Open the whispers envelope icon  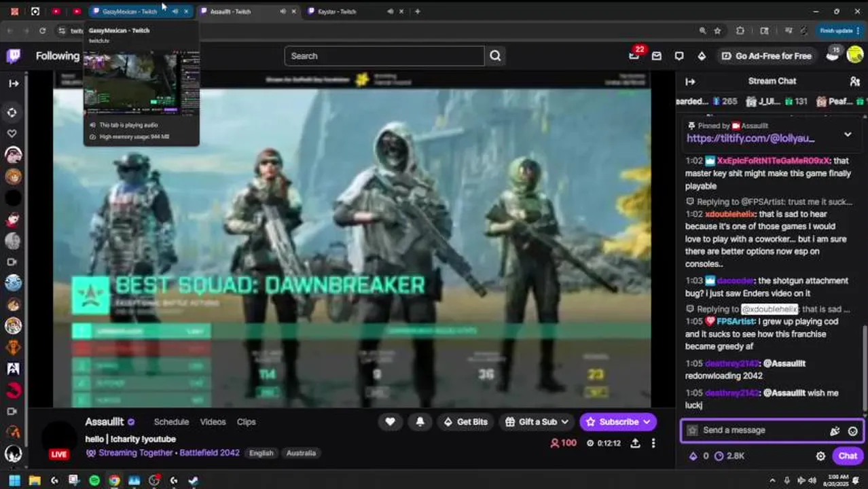click(656, 56)
